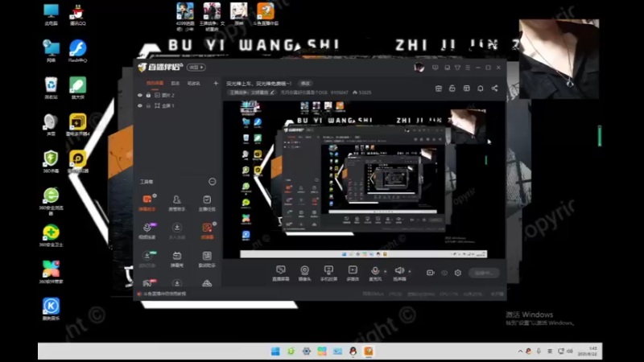Toggle the lock on the 全屏 1 layer
The image size is (644, 362).
pos(148,106)
